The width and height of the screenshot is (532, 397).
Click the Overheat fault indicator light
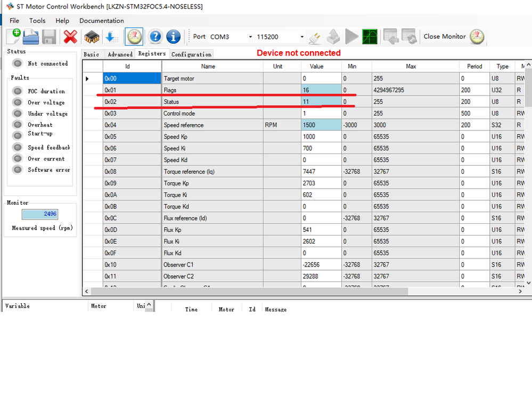(17, 125)
